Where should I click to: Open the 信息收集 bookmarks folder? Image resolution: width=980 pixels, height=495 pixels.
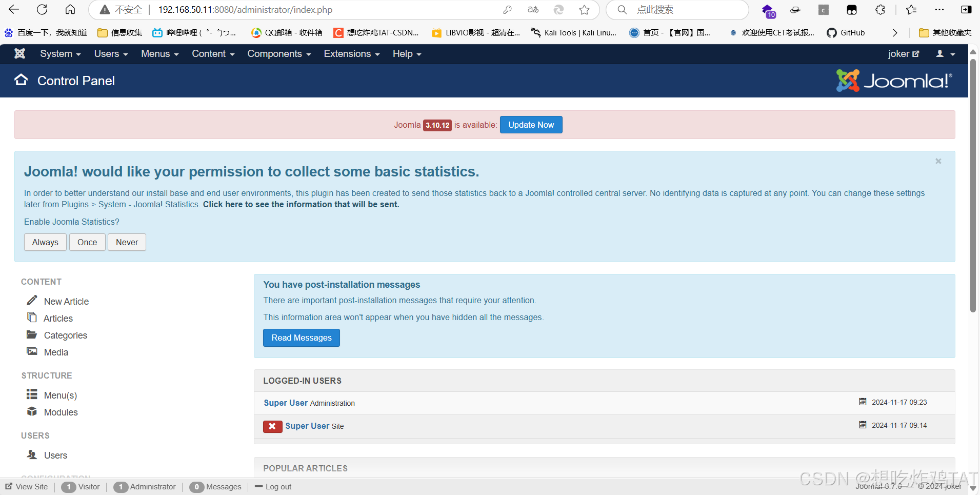(x=120, y=33)
